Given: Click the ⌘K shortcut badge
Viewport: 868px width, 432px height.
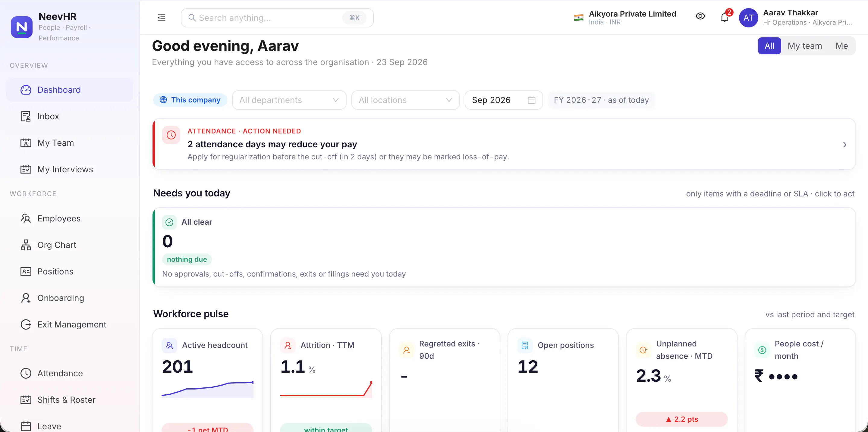Looking at the screenshot, I should click(354, 18).
